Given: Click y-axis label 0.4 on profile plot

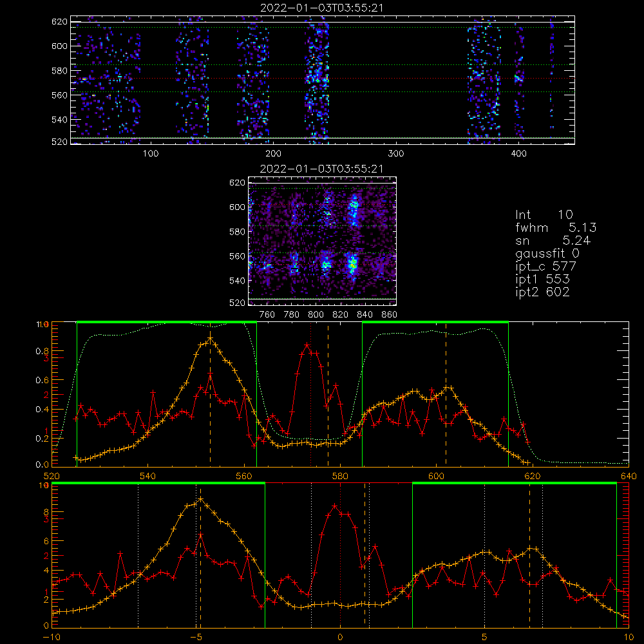Looking at the screenshot, I should [42, 410].
